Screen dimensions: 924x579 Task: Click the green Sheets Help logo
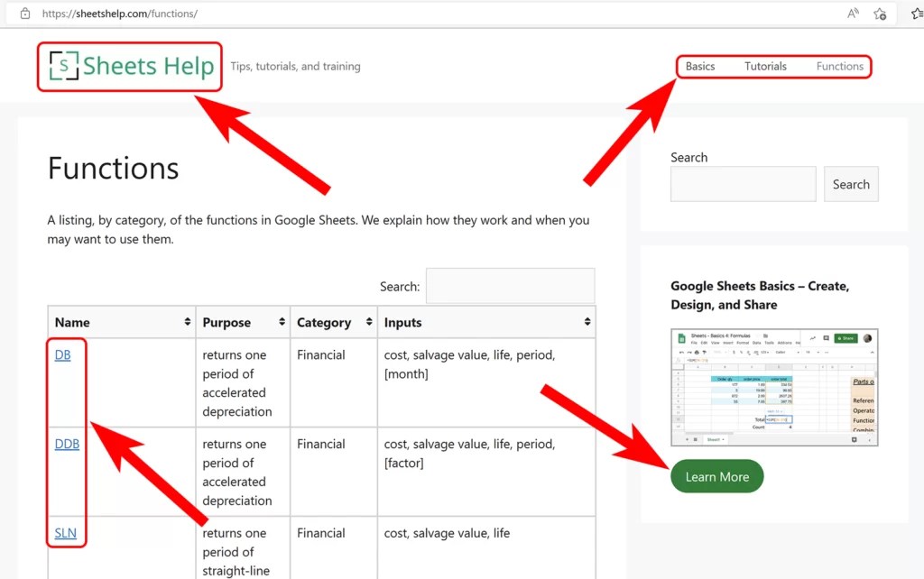click(129, 66)
